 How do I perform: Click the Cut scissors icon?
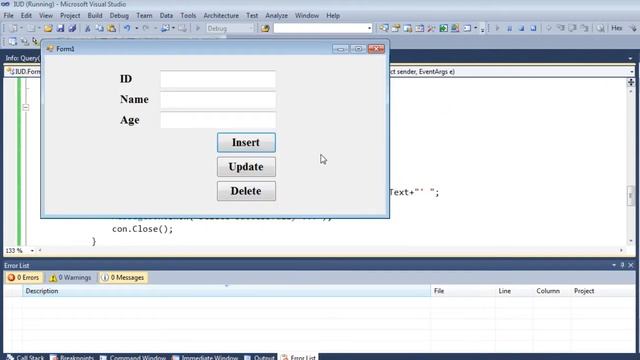click(x=87, y=28)
